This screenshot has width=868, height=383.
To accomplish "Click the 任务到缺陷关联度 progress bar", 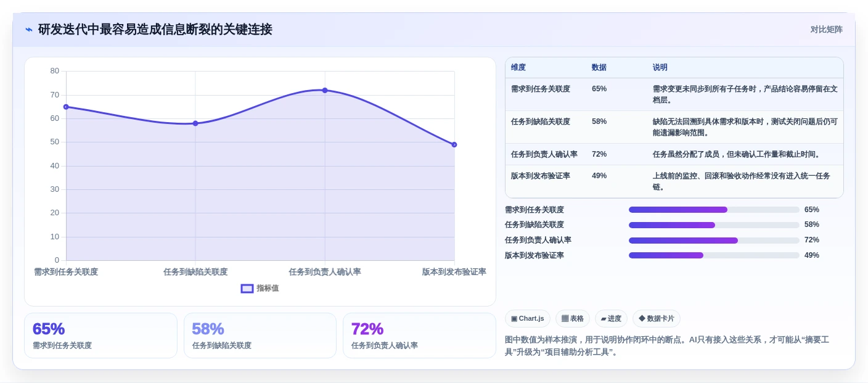I will [714, 224].
